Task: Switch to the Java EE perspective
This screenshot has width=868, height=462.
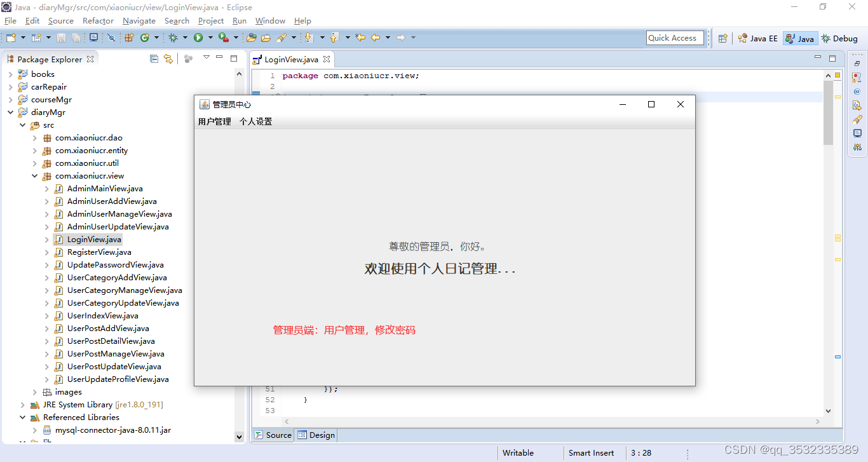Action: click(x=757, y=38)
